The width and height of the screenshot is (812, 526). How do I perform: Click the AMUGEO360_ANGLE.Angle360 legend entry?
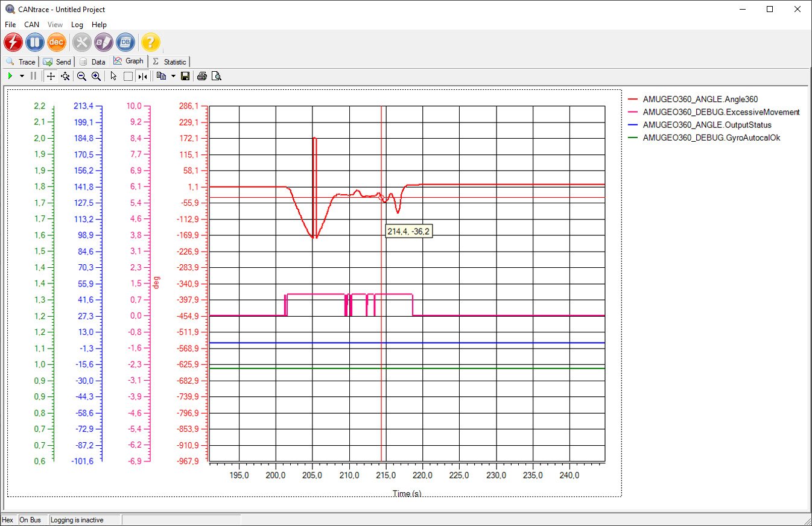[700, 100]
